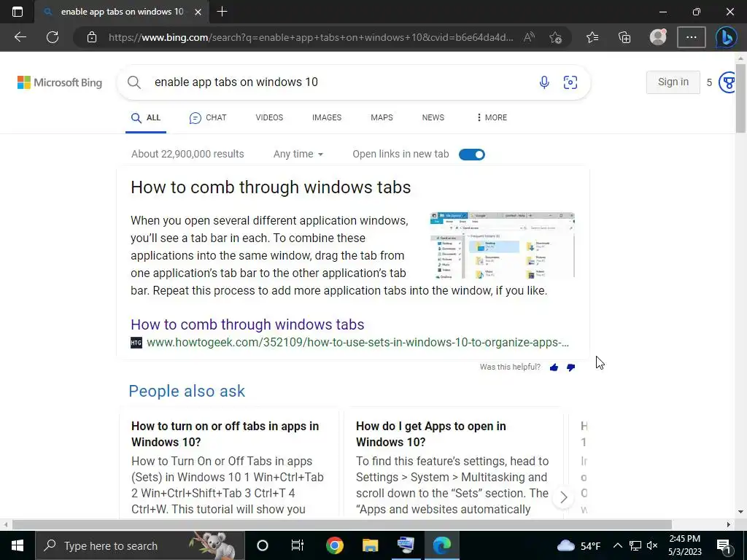Open File Explorer from taskbar
This screenshot has width=747, height=560.
click(370, 545)
